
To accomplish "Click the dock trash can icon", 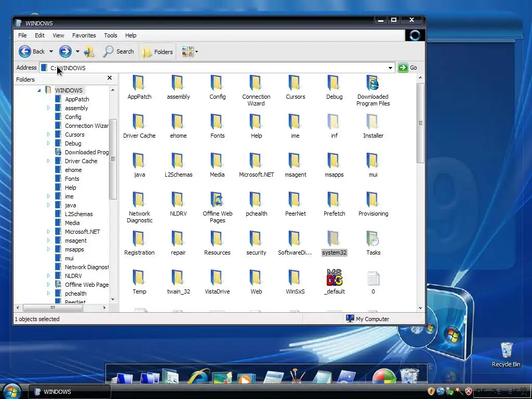I will [x=409, y=376].
